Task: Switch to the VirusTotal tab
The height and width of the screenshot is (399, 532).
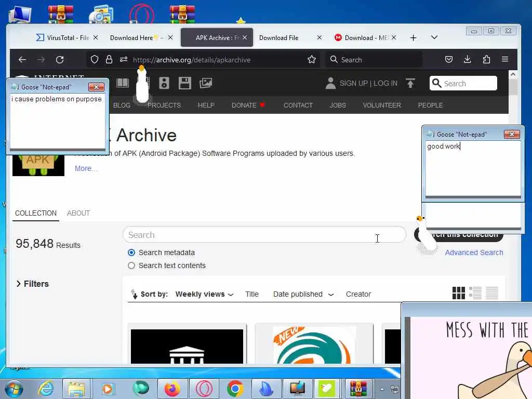Action: tap(68, 37)
